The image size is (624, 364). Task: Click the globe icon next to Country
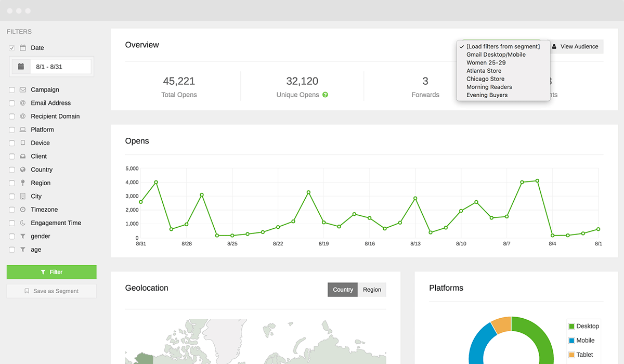coord(23,170)
